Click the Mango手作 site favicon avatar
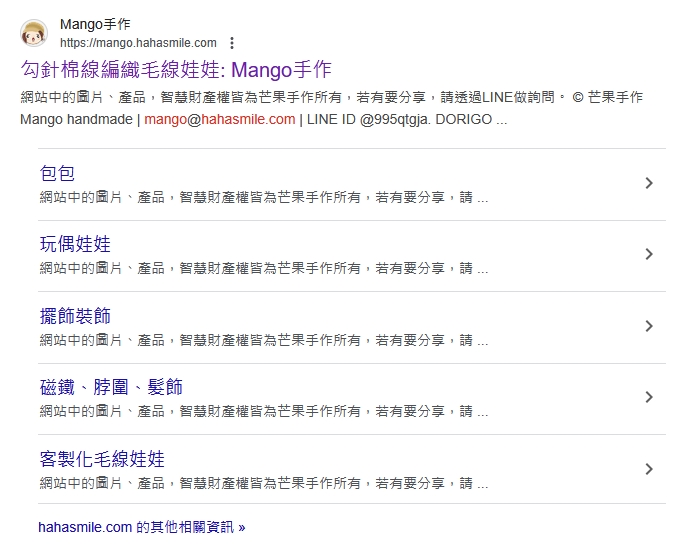Screen dimensions: 695x556 pyautogui.click(x=34, y=33)
